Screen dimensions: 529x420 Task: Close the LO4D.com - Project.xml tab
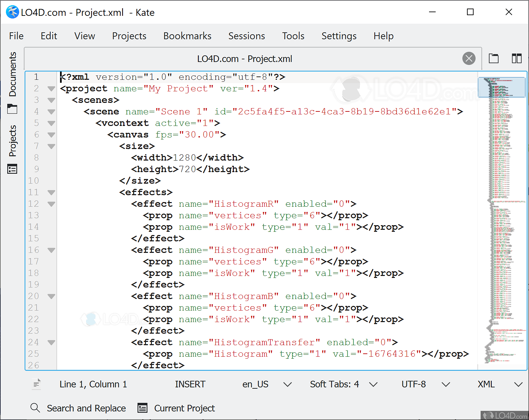[x=469, y=59]
